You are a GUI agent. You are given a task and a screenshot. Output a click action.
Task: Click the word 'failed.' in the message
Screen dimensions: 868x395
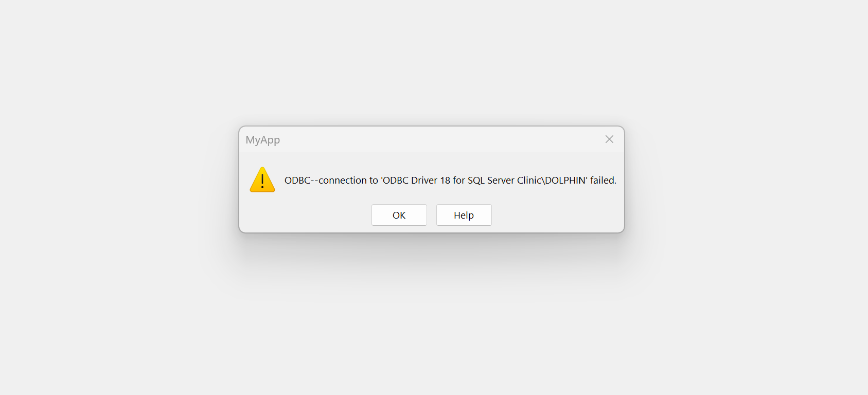click(x=603, y=181)
